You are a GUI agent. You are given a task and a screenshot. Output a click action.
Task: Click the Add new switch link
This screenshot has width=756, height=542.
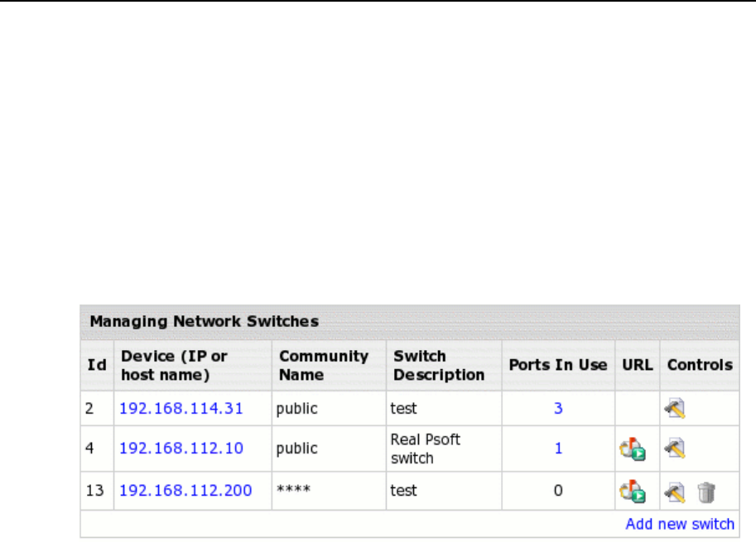point(680,524)
